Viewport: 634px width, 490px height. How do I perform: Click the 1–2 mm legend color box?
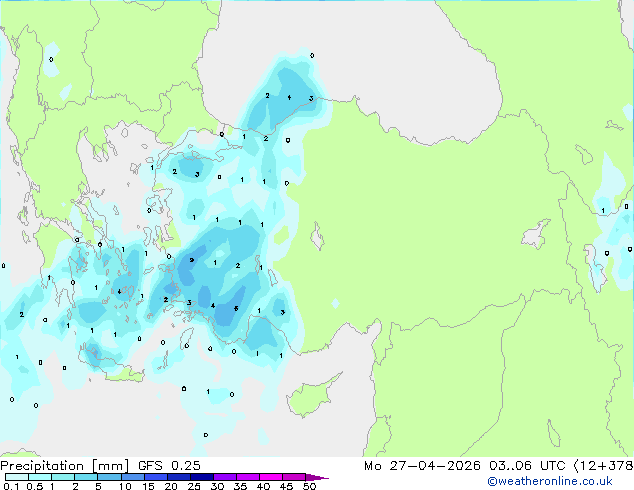tap(63, 477)
